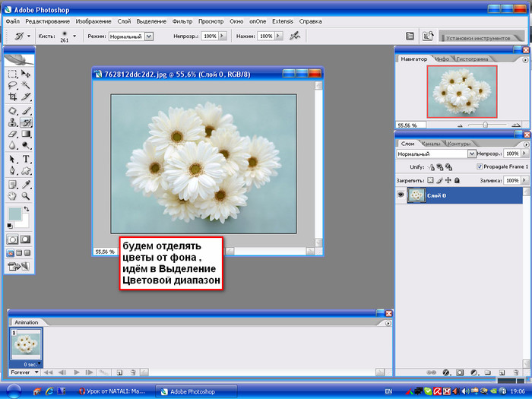Toggle lock transparent pixels
The image size is (532, 399).
tap(430, 181)
